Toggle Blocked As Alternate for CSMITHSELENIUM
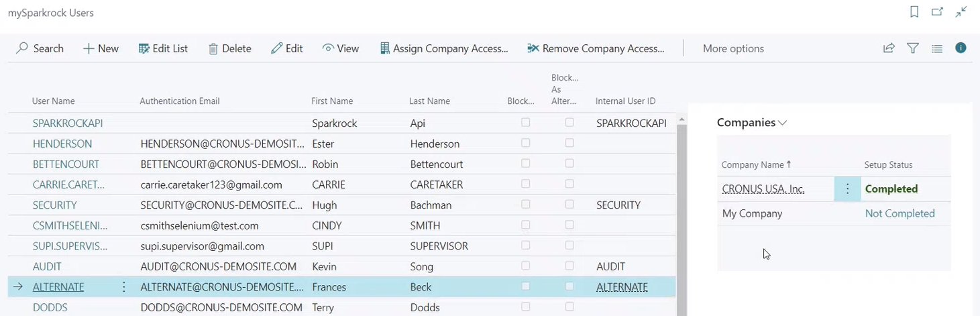980x316 pixels. pyautogui.click(x=569, y=225)
